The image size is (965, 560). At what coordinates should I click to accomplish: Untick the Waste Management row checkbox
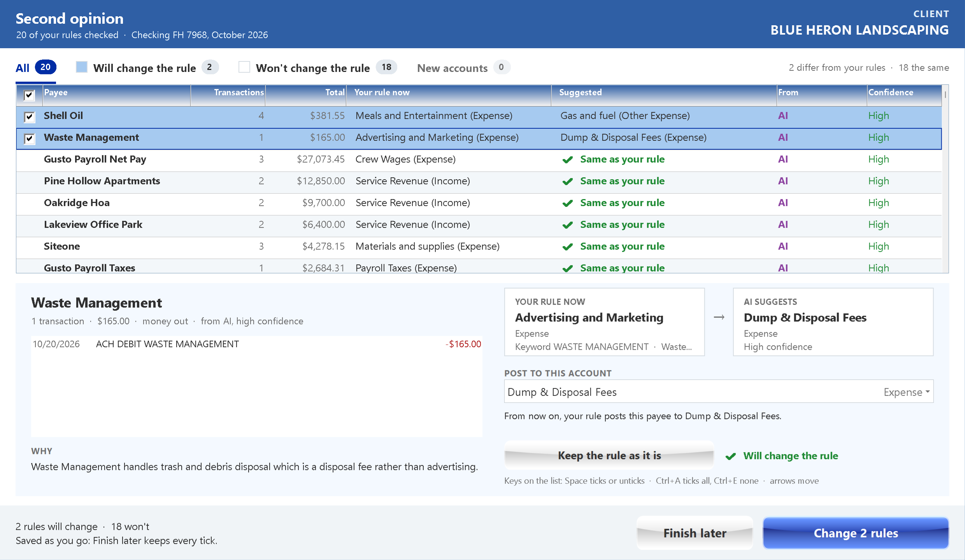29,138
